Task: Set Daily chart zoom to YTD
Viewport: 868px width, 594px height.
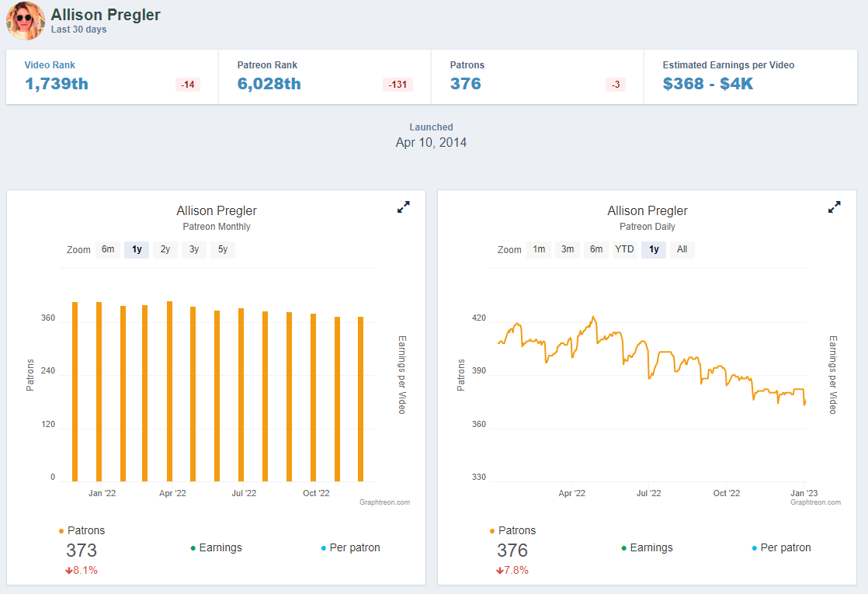Action: (624, 250)
